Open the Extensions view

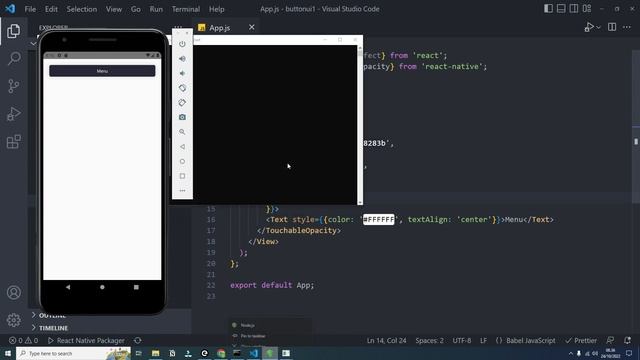click(x=13, y=142)
